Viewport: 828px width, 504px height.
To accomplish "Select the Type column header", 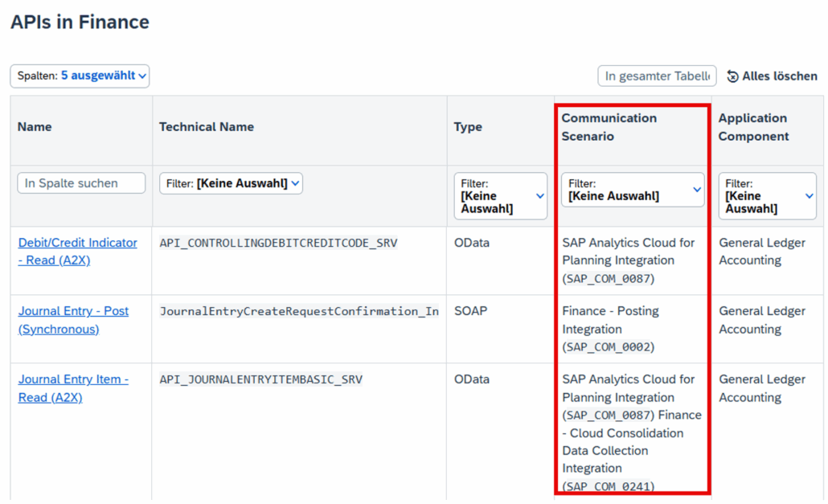I will pyautogui.click(x=468, y=127).
